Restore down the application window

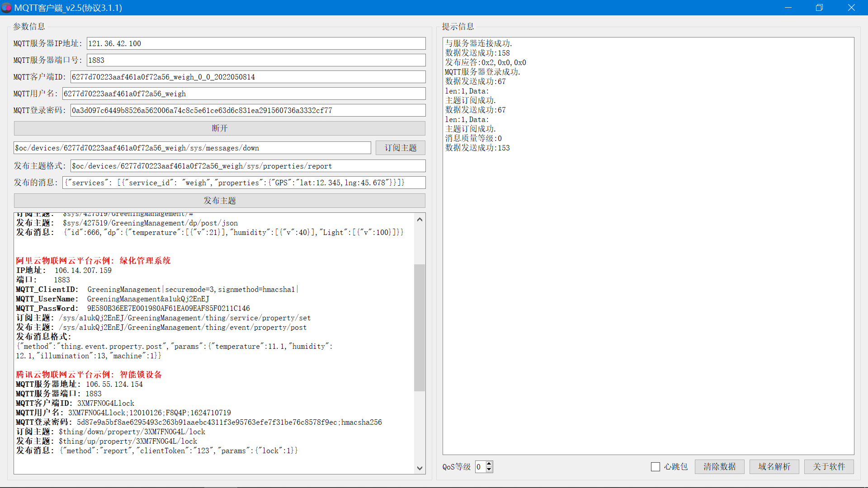click(819, 8)
